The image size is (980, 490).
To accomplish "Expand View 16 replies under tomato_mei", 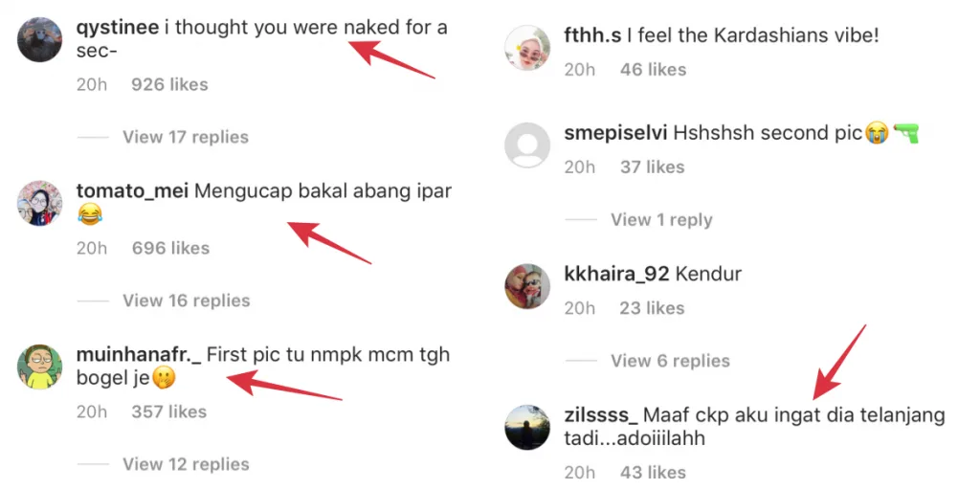I will point(186,301).
